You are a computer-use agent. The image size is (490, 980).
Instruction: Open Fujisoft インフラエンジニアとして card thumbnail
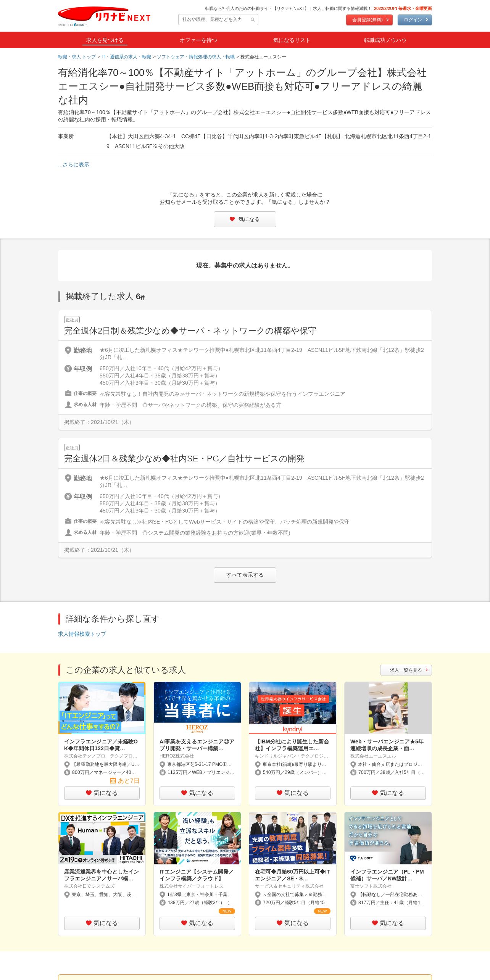[388, 838]
